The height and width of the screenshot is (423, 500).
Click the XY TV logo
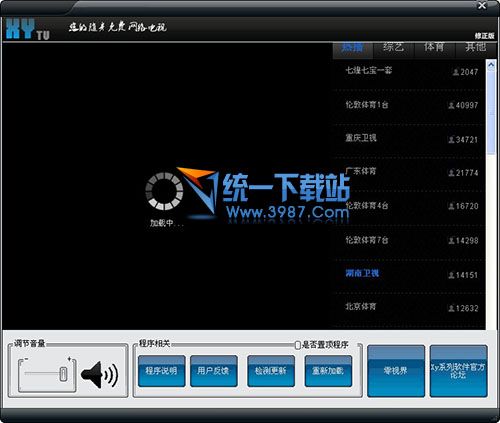coord(28,29)
